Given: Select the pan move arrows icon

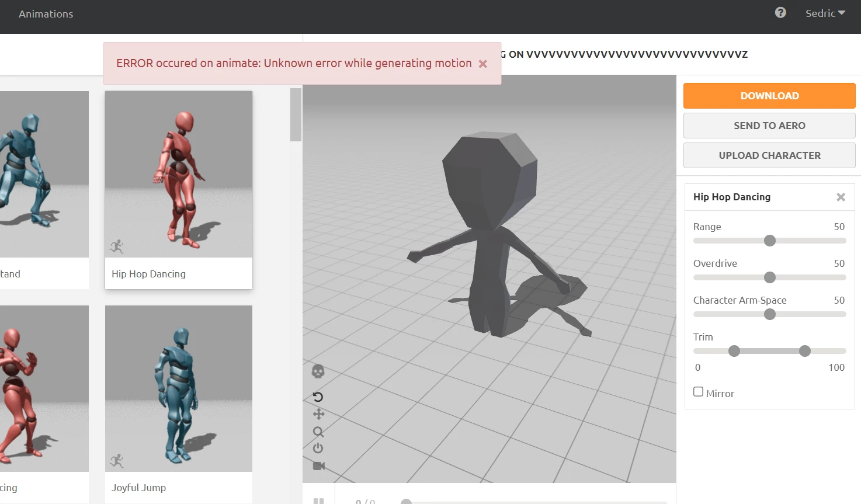Looking at the screenshot, I should click(x=318, y=414).
